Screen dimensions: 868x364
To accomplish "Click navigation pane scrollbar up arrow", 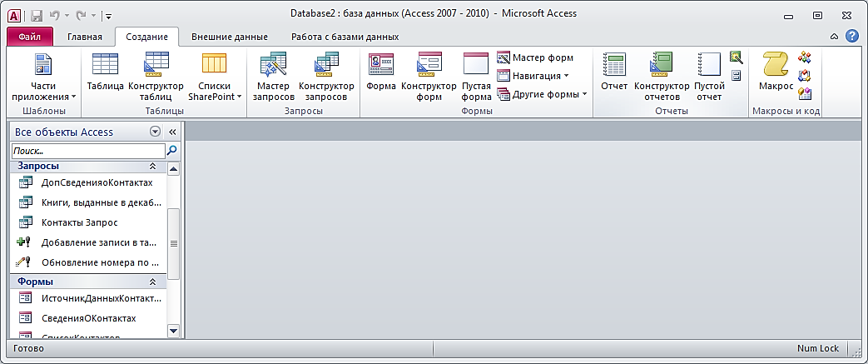I will pyautogui.click(x=173, y=169).
